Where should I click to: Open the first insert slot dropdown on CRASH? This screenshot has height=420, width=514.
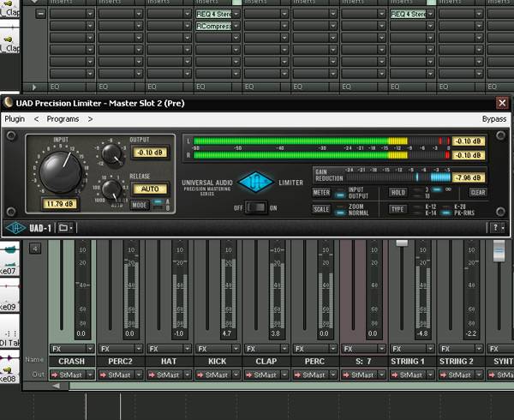(x=90, y=14)
